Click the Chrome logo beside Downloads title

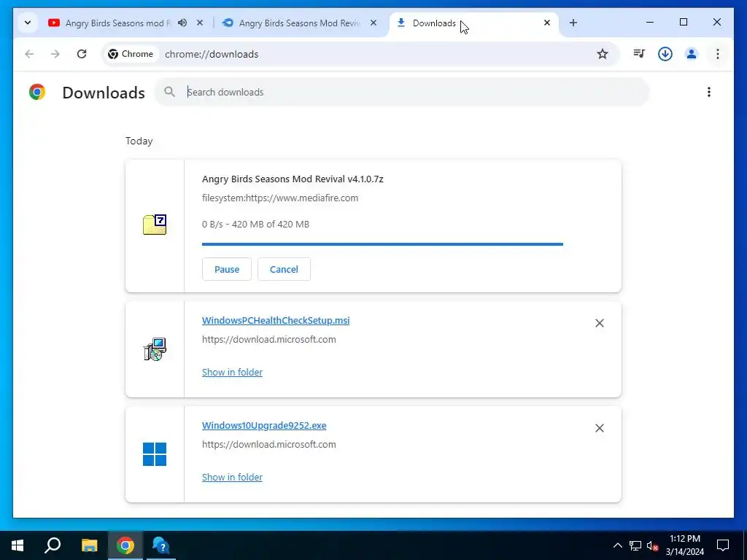click(37, 92)
